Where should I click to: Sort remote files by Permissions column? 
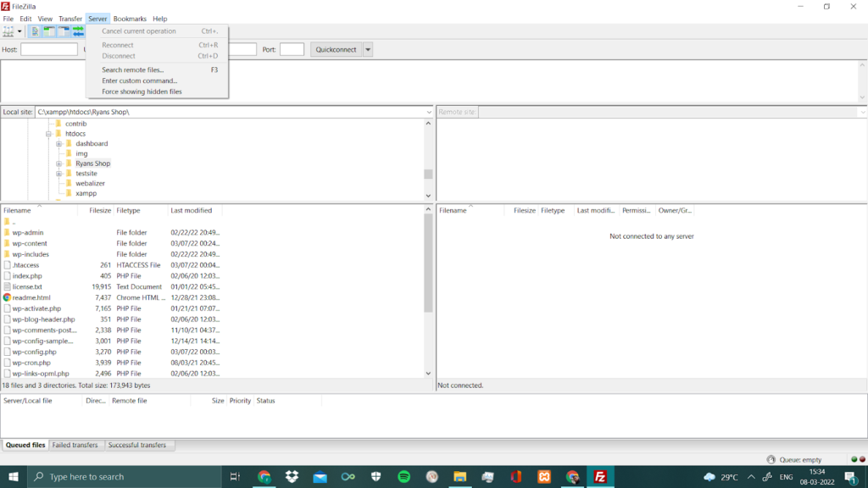click(636, 210)
